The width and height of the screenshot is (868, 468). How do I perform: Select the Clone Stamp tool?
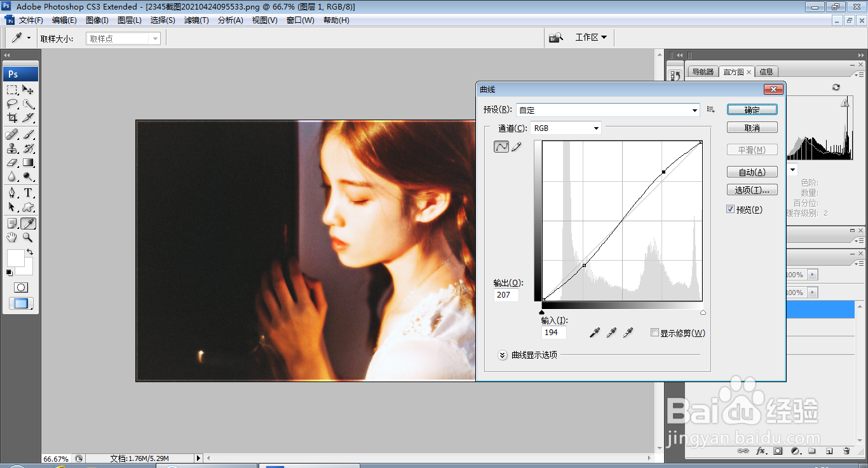[12, 148]
